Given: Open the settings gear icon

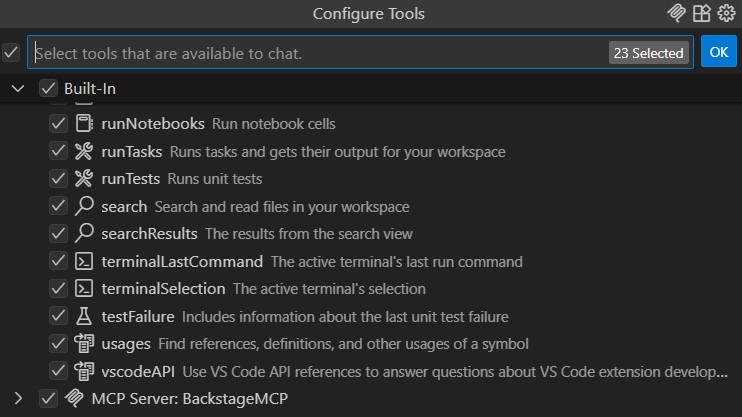Looking at the screenshot, I should [x=726, y=13].
